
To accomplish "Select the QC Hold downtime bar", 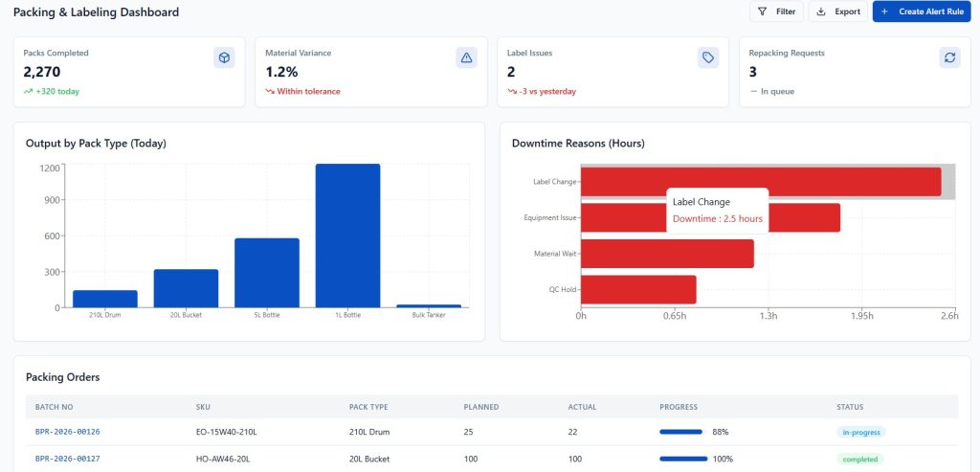I will [x=638, y=289].
